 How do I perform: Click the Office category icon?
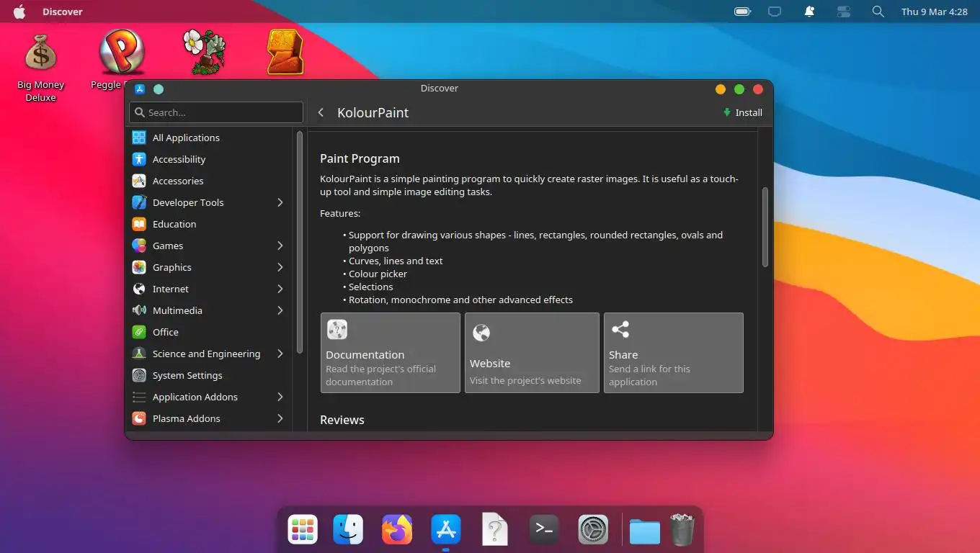pos(139,332)
